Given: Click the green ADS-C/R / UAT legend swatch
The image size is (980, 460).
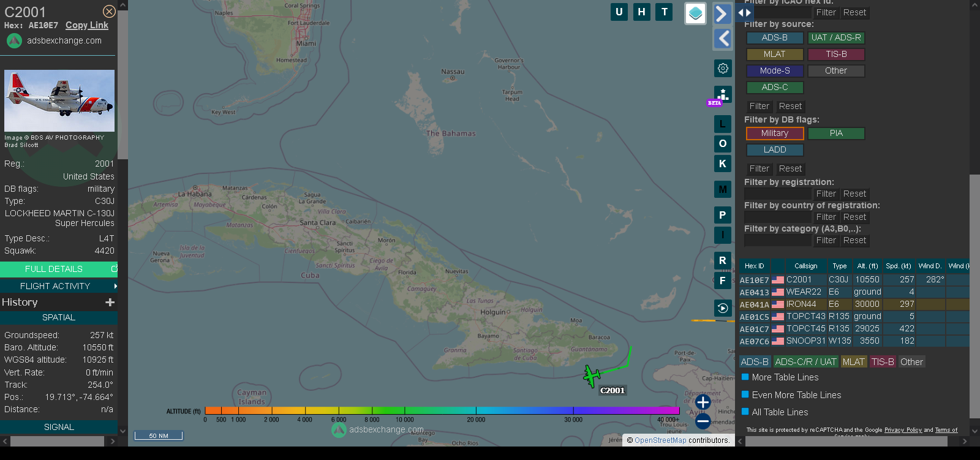Looking at the screenshot, I should click(x=805, y=362).
